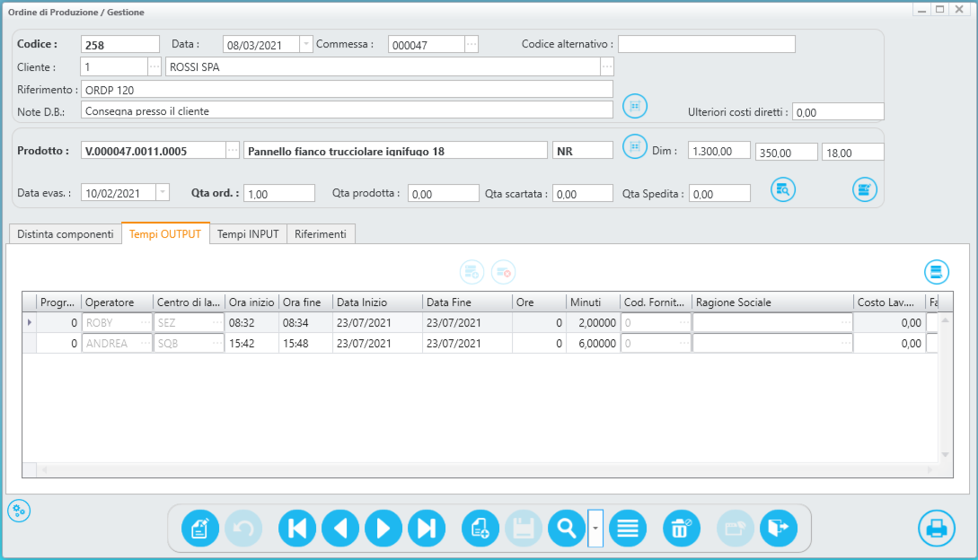The width and height of the screenshot is (978, 560).
Task: Edit the Note D.B. field
Action: [x=347, y=110]
